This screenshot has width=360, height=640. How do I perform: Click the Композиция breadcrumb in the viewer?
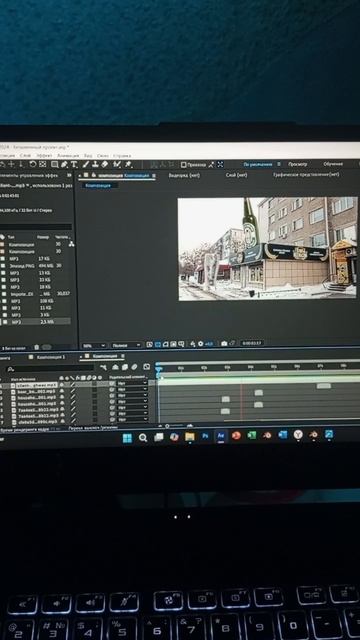click(98, 185)
